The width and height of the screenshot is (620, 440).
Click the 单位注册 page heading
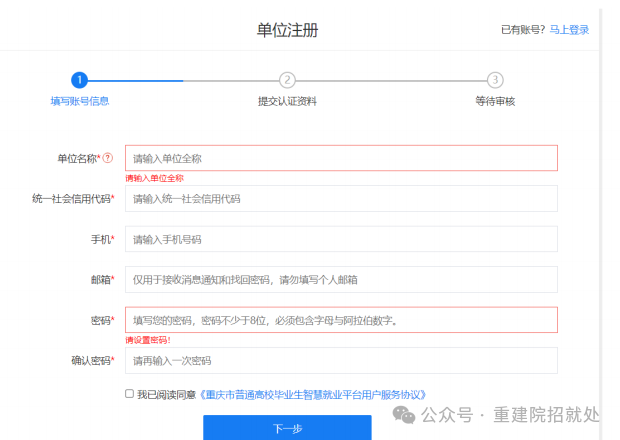point(287,30)
